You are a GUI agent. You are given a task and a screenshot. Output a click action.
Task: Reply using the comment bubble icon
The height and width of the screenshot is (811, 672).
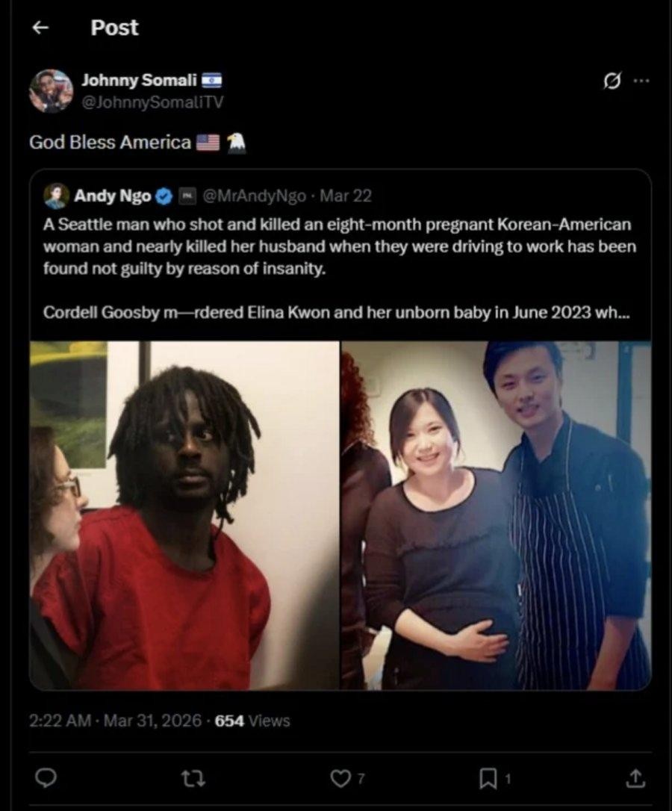coord(46,777)
